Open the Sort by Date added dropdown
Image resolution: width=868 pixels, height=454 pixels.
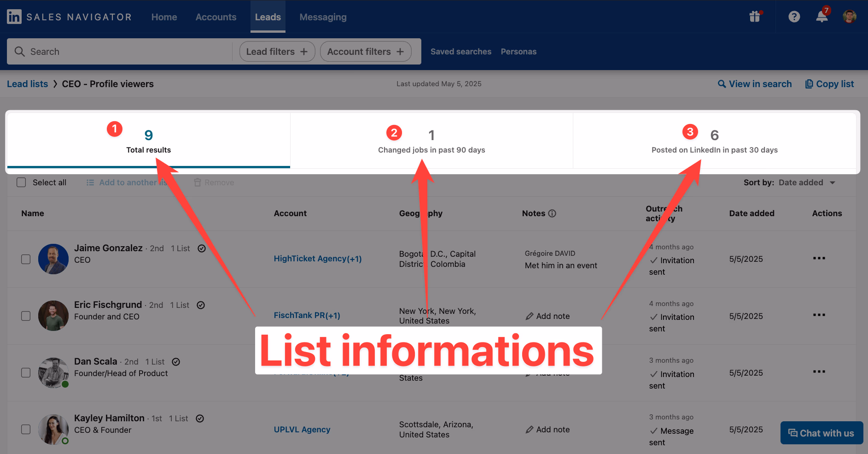pyautogui.click(x=807, y=183)
